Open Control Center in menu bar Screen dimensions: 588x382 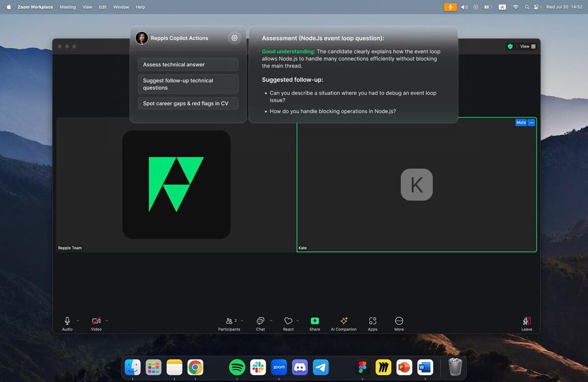[x=537, y=7]
